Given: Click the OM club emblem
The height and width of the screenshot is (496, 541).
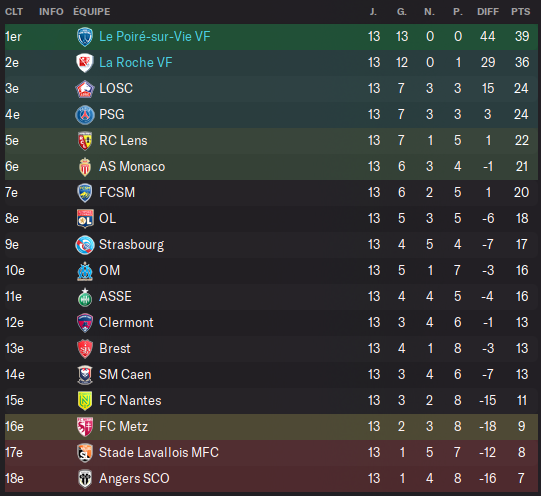Looking at the screenshot, I should [85, 271].
